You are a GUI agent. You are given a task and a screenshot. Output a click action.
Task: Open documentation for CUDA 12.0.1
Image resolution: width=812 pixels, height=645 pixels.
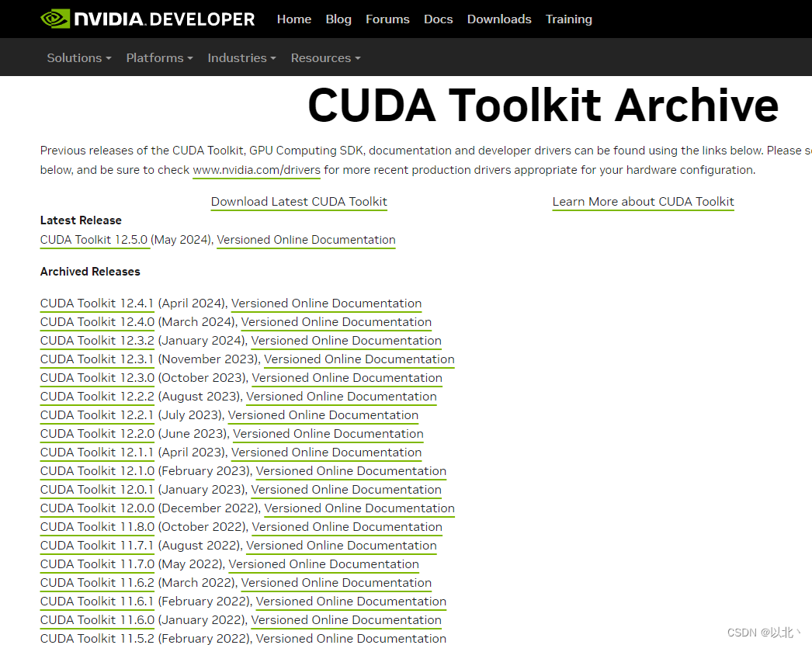[x=346, y=490]
